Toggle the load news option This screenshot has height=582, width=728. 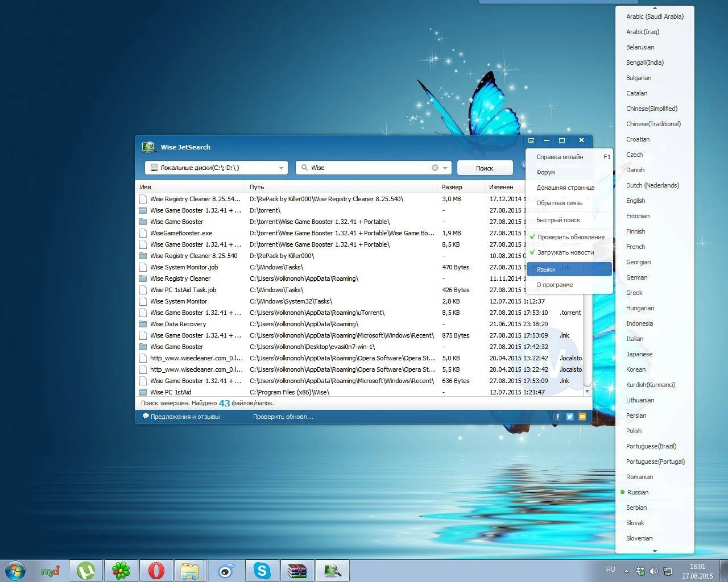pyautogui.click(x=569, y=252)
